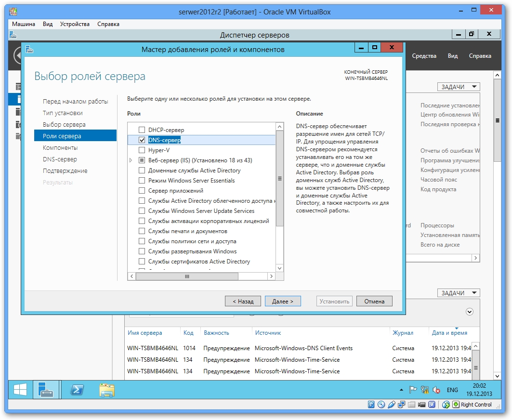Select event row with code 1014

(299, 348)
